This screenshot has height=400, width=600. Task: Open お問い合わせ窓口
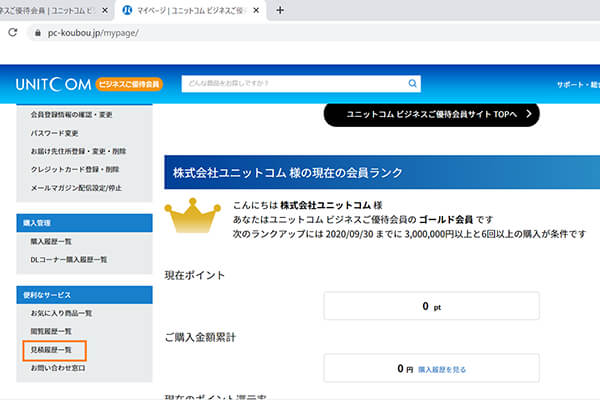click(x=58, y=368)
